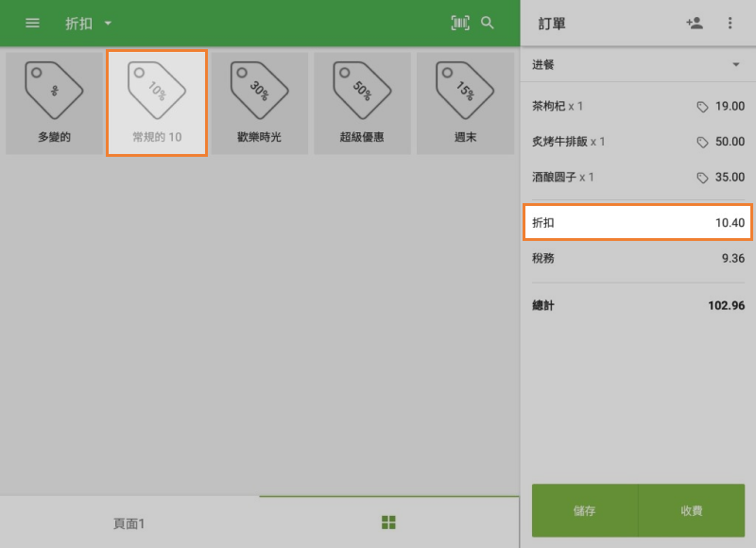This screenshot has height=548, width=756.
Task: Open the order options three-dot menu
Action: tap(730, 23)
